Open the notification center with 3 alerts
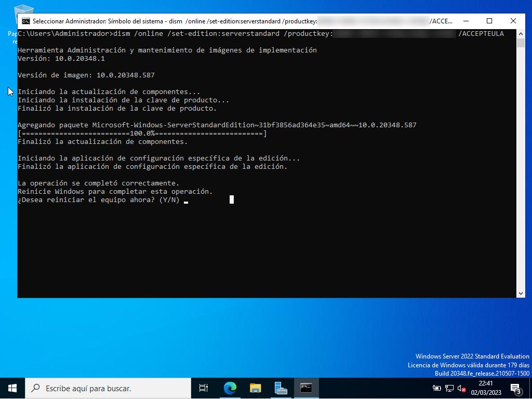This screenshot has width=532, height=399. (x=515, y=388)
